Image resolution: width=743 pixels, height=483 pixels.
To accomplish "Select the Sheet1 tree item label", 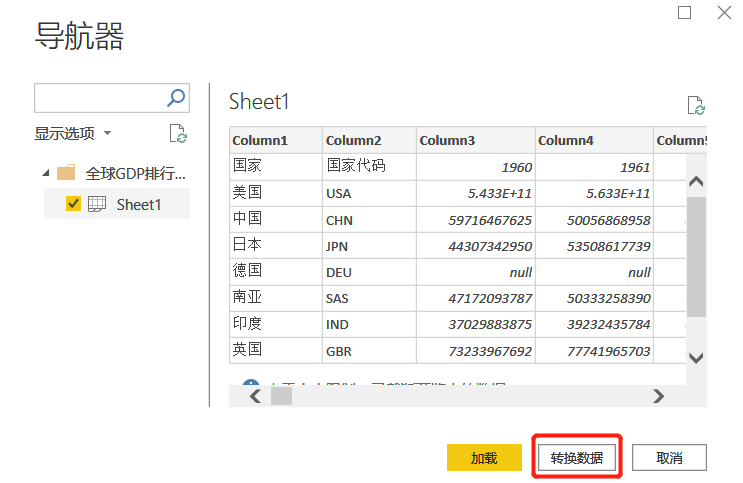I will tap(138, 204).
